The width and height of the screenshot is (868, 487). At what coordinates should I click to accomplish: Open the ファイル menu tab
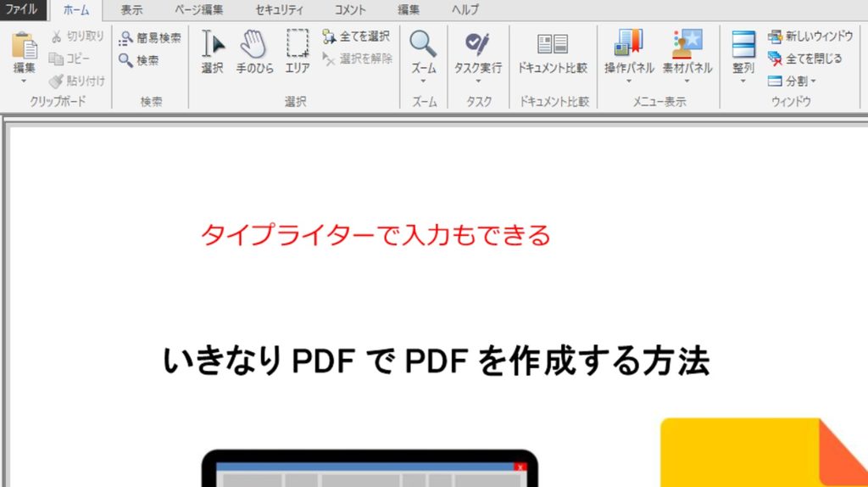tap(22, 9)
